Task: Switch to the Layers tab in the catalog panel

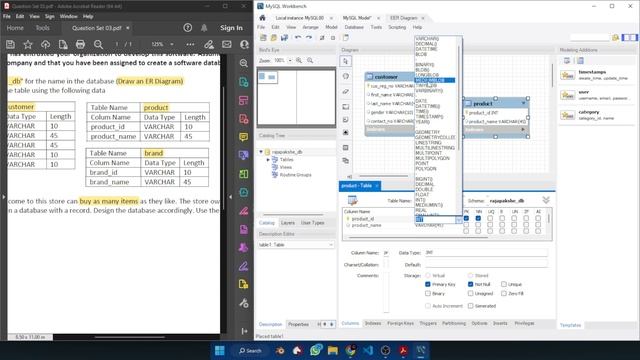Action: pos(288,223)
